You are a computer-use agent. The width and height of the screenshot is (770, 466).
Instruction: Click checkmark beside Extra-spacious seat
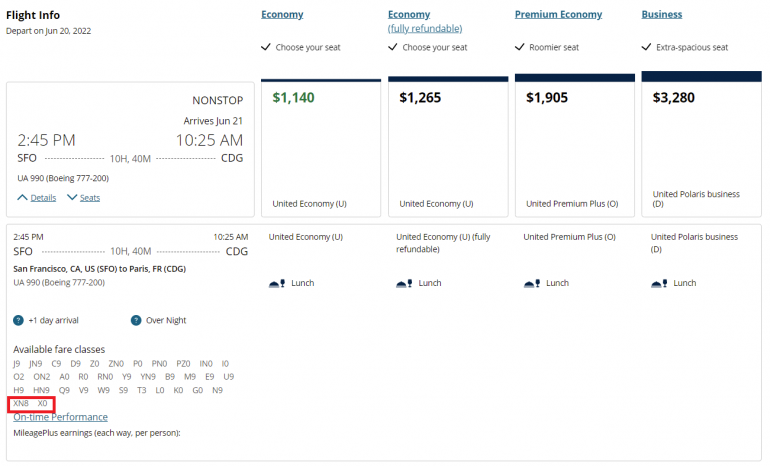[647, 47]
